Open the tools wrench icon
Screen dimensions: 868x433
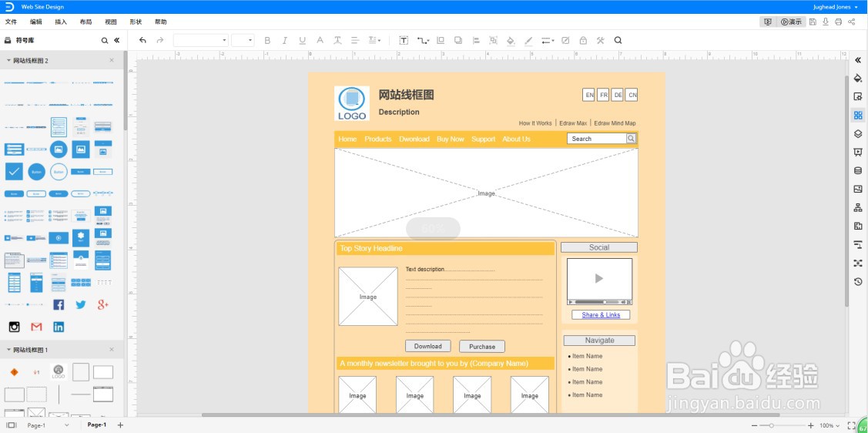[x=600, y=40]
